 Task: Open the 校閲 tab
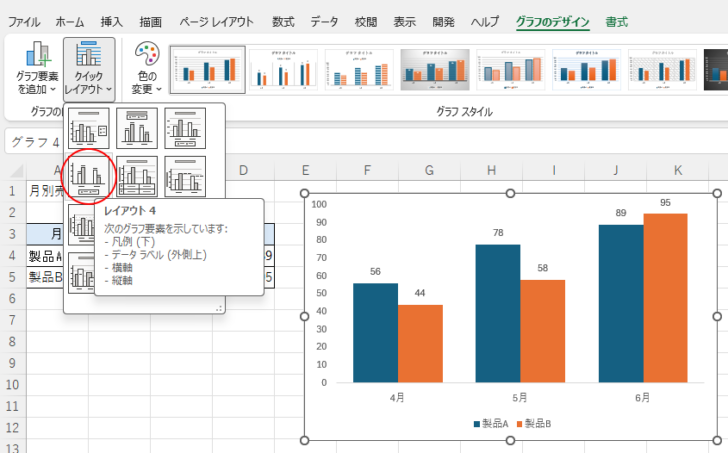365,22
